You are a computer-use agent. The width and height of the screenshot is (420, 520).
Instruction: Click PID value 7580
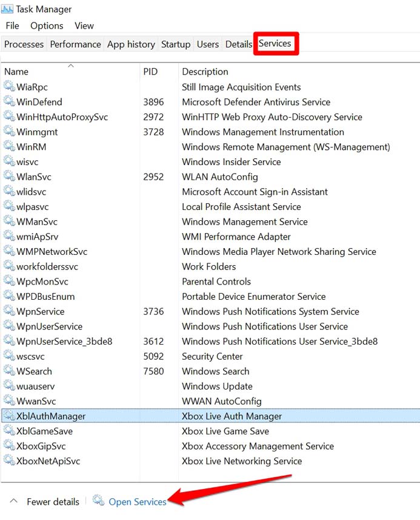click(153, 371)
